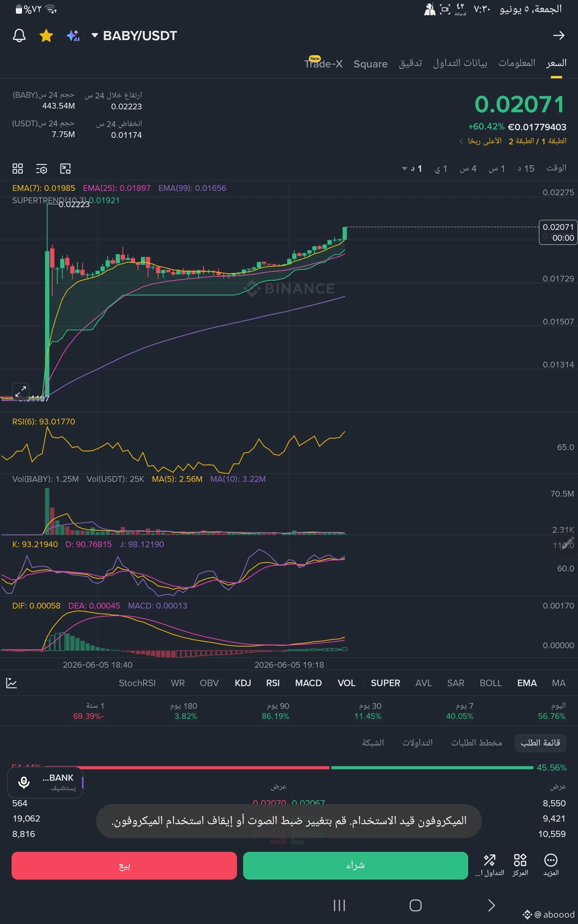Select the 1 ي timeframe
Image resolution: width=578 pixels, height=924 pixels.
(x=441, y=169)
